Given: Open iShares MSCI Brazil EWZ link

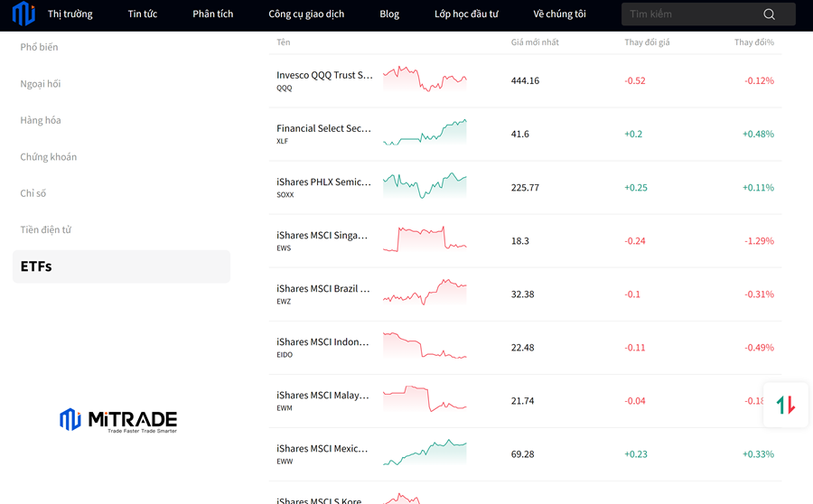Looking at the screenshot, I should click(323, 289).
